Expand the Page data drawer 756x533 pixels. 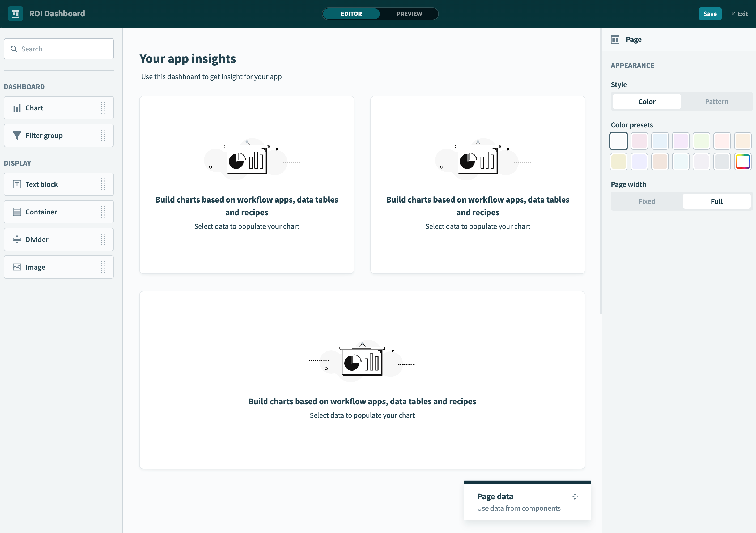point(575,496)
